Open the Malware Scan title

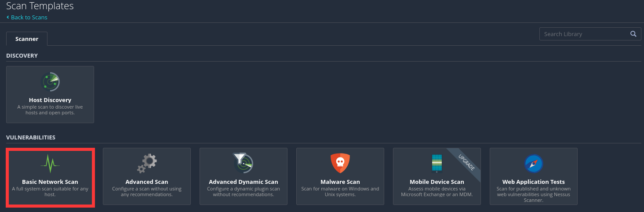coord(340,182)
